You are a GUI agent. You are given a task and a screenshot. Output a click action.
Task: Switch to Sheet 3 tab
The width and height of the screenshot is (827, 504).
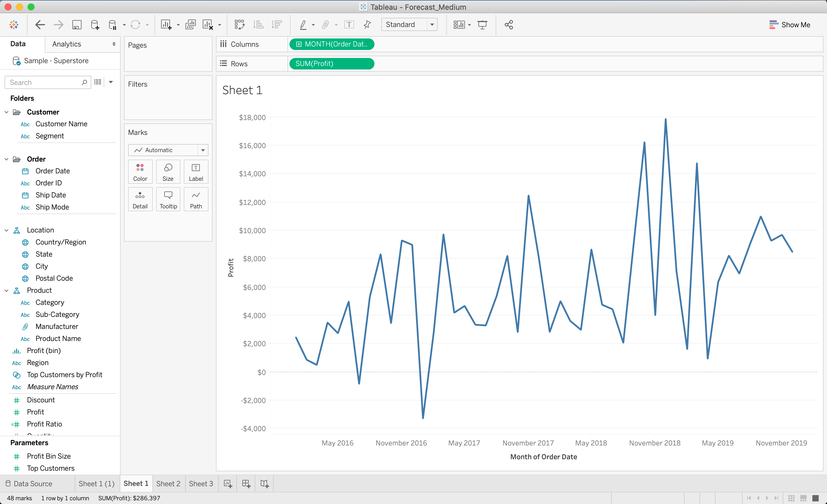pos(201,484)
